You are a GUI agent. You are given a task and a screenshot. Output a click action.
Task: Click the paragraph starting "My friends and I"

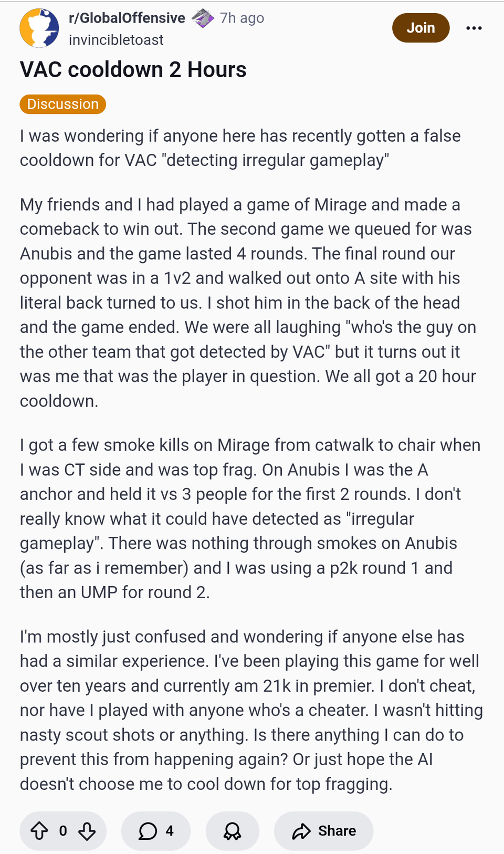(247, 303)
